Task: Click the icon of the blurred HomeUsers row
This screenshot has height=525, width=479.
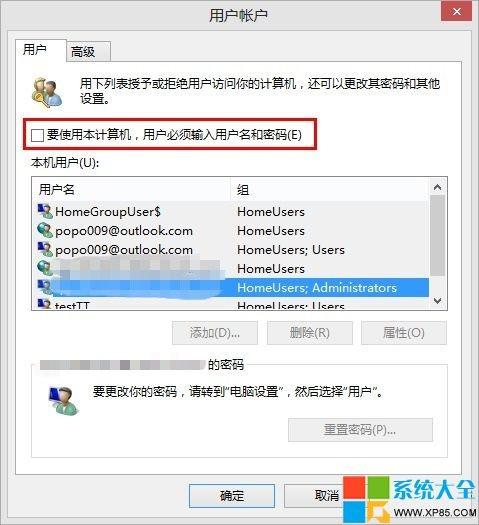Action: pos(45,268)
